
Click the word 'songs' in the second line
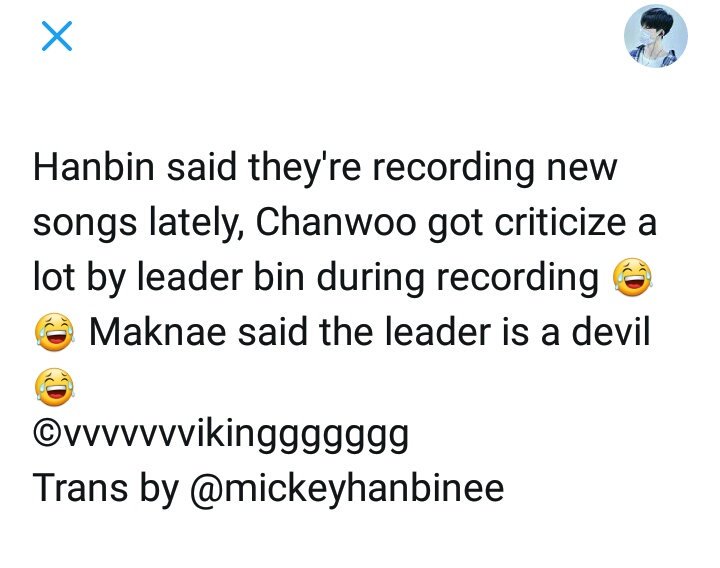(x=84, y=224)
